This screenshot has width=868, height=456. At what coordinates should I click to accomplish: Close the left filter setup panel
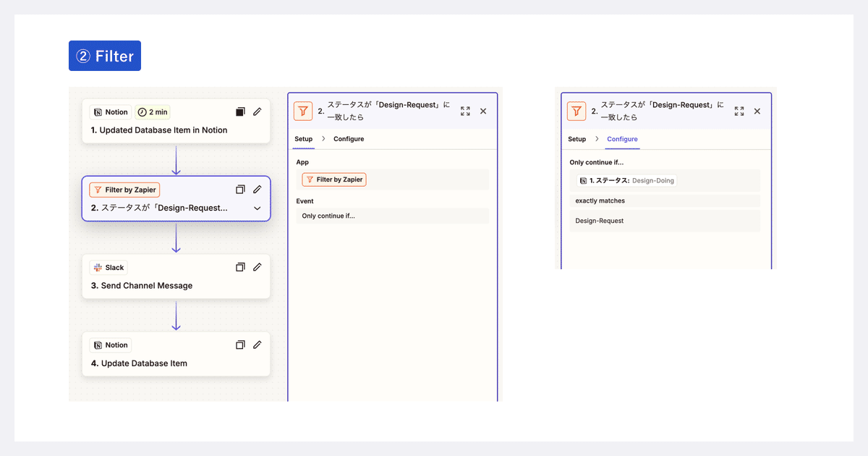pos(483,111)
